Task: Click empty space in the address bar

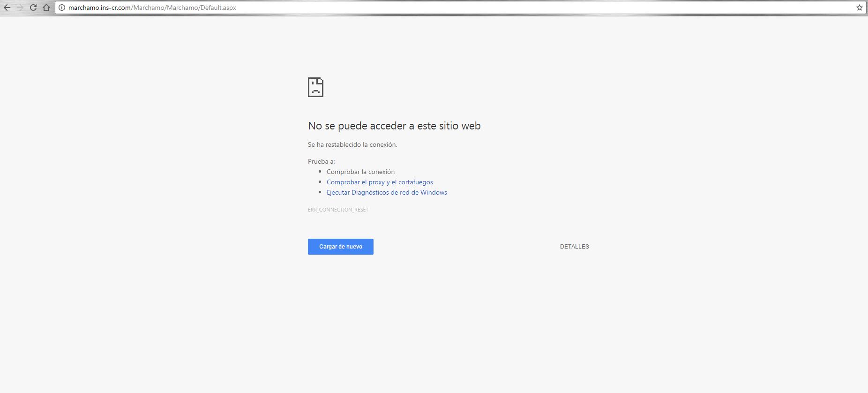Action: pyautogui.click(x=516, y=8)
